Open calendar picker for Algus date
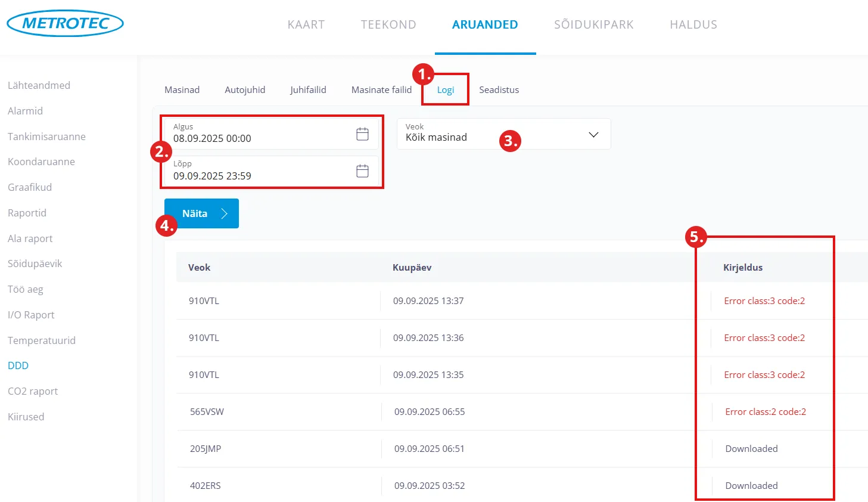This screenshot has width=868, height=502. [362, 134]
